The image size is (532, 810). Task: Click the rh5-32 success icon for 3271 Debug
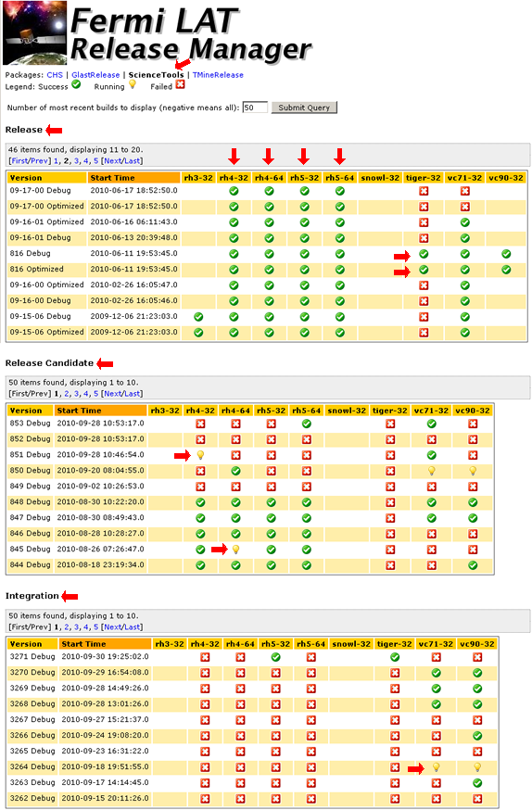tap(276, 658)
